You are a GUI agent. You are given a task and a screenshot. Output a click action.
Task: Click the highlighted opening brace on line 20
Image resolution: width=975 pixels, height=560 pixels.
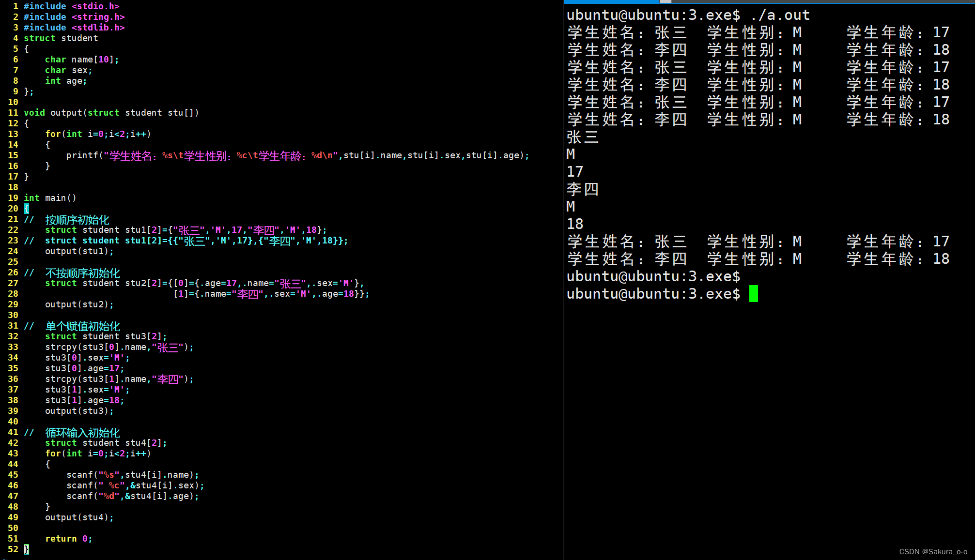27,209
